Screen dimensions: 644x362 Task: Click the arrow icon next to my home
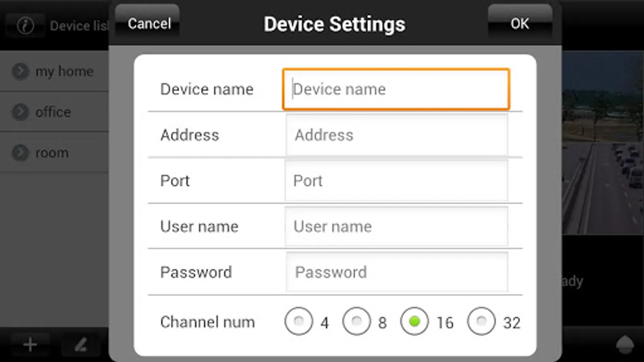(x=21, y=72)
